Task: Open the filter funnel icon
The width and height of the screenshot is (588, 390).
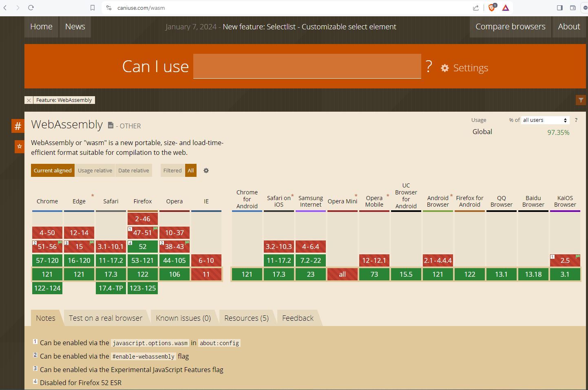Action: coord(581,100)
